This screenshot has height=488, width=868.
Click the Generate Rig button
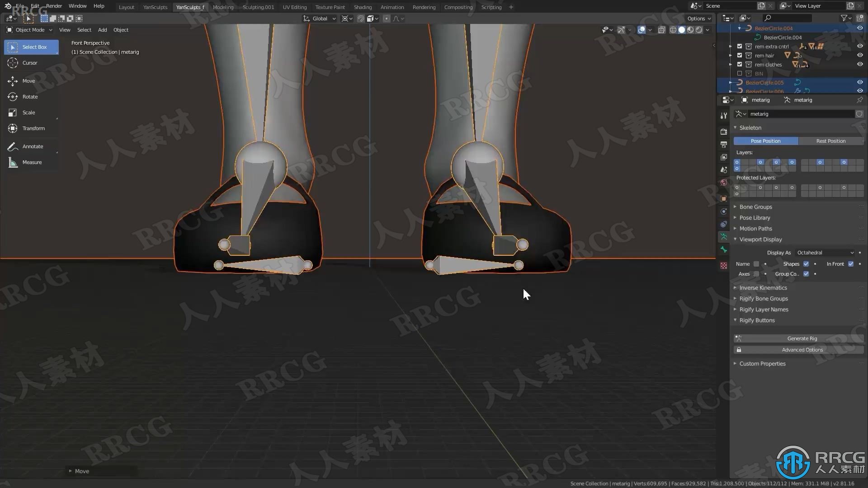[802, 338]
